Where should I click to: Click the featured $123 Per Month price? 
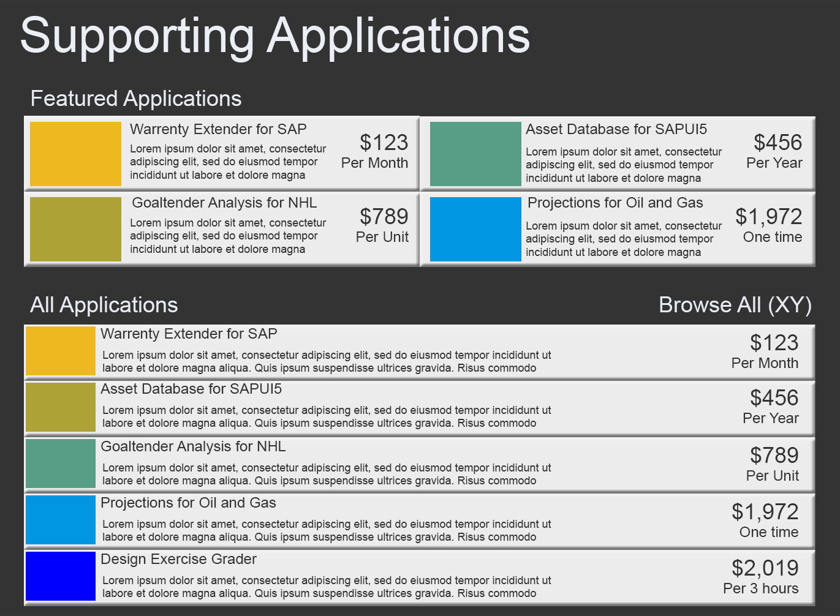[x=375, y=151]
